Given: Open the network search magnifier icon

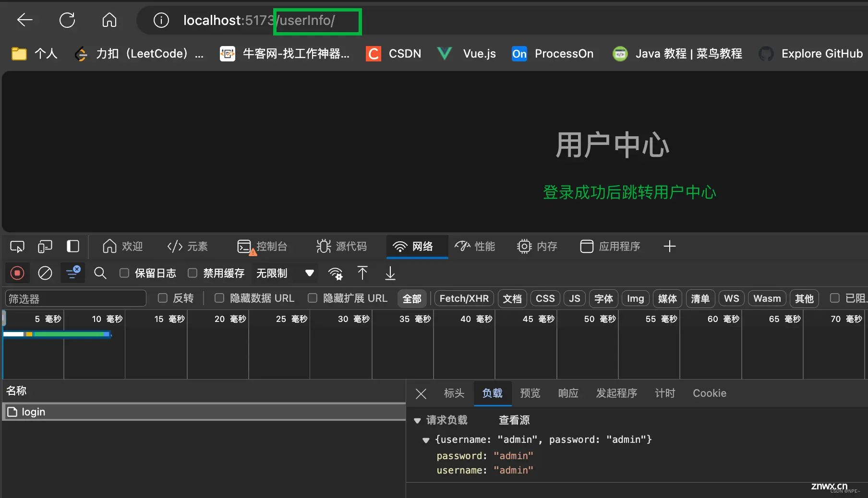Looking at the screenshot, I should point(100,273).
